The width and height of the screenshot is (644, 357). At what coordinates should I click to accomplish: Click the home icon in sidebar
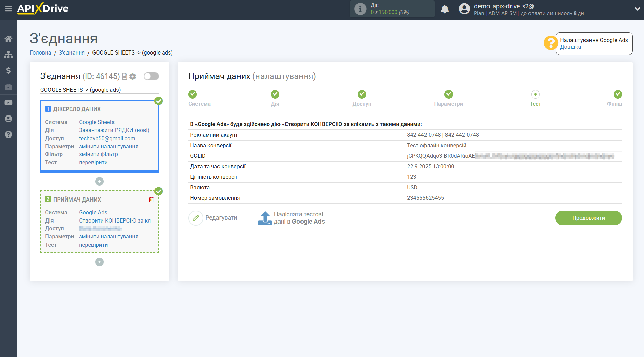(8, 39)
